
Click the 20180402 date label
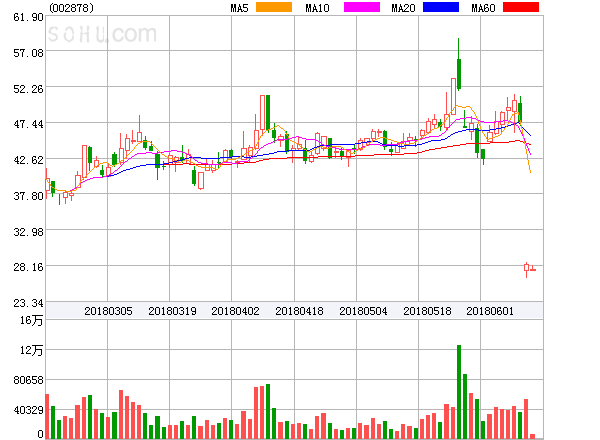point(235,311)
